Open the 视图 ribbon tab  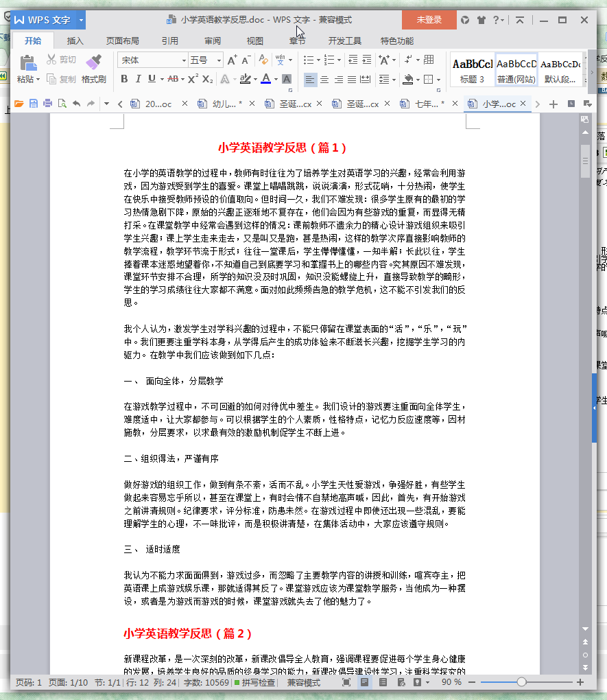pyautogui.click(x=255, y=41)
